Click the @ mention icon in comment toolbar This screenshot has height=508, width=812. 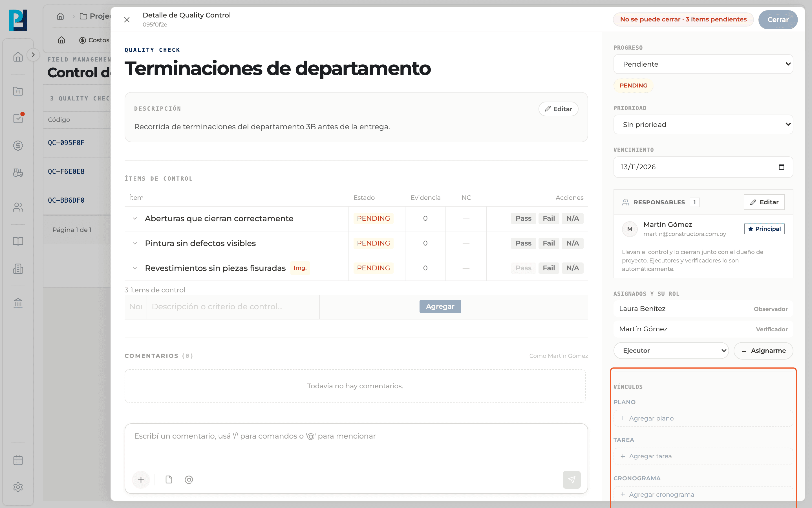tap(189, 480)
